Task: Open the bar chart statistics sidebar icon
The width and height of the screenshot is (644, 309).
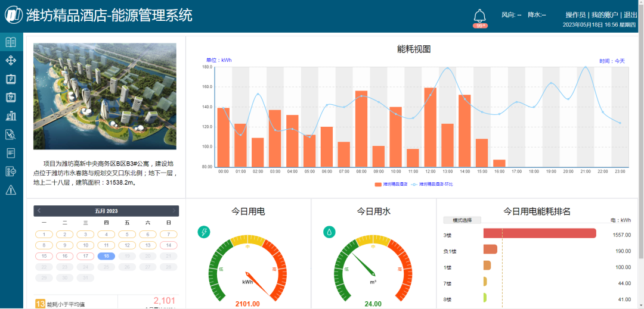Action: 11,116
